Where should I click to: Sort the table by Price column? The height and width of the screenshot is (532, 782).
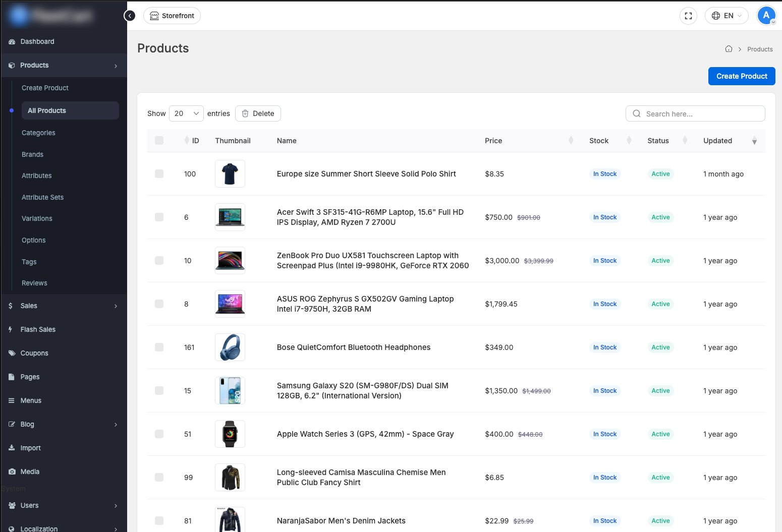click(x=571, y=141)
